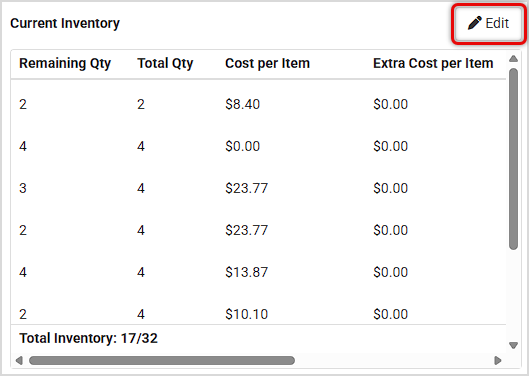Click the Total Inventory 17/32 footer
This screenshot has width=529, height=376.
tap(88, 338)
